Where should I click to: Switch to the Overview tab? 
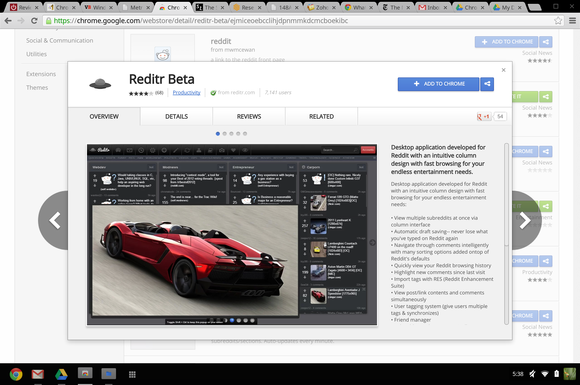104,116
